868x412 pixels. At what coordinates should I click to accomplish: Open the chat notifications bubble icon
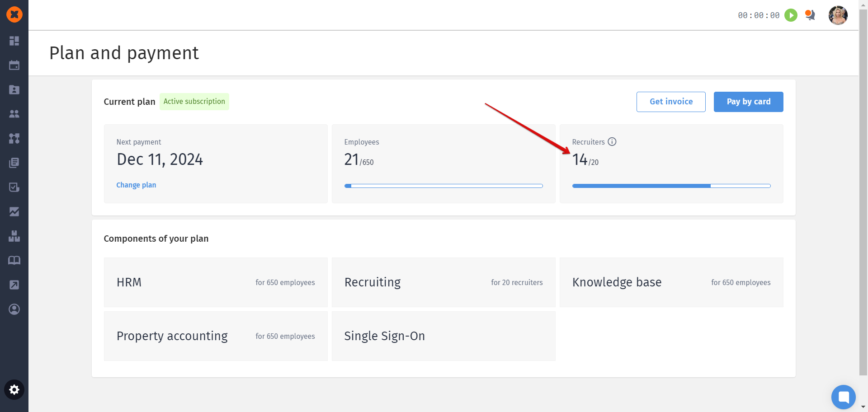[x=810, y=15]
